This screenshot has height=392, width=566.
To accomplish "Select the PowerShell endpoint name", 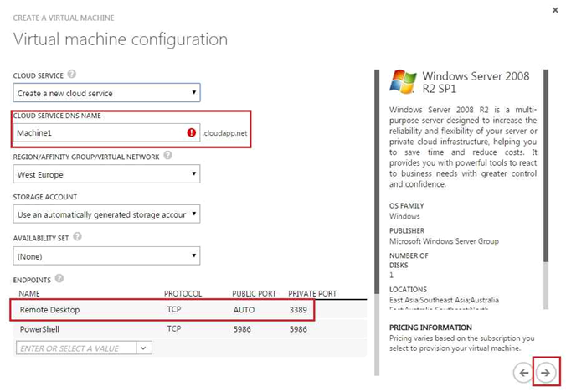I will click(39, 329).
